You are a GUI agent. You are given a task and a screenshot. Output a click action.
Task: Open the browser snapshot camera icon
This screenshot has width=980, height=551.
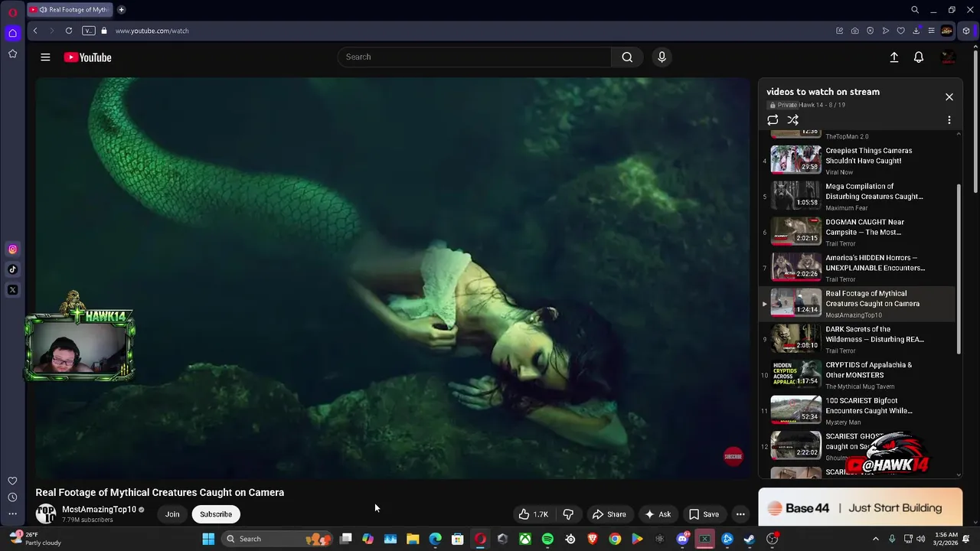click(x=854, y=31)
